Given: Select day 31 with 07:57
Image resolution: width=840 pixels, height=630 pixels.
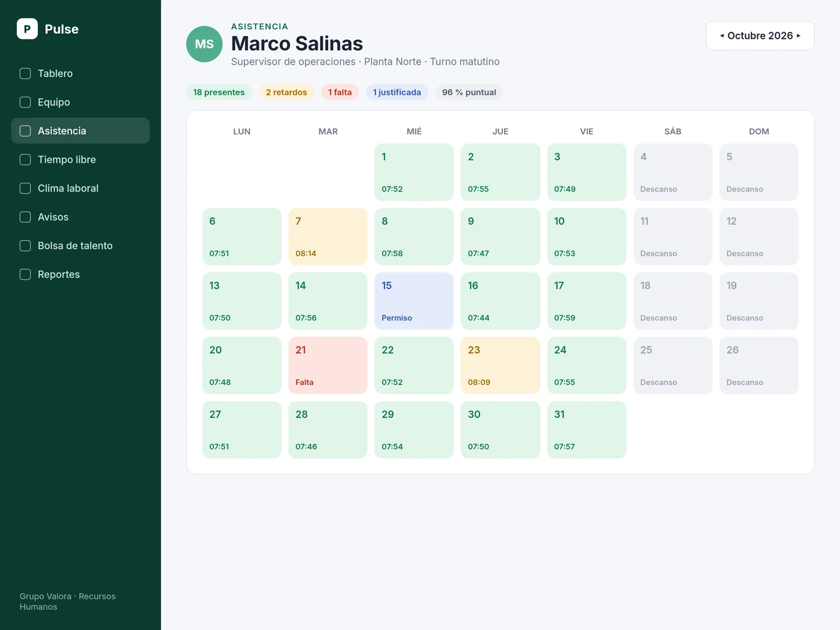Looking at the screenshot, I should 586,430.
